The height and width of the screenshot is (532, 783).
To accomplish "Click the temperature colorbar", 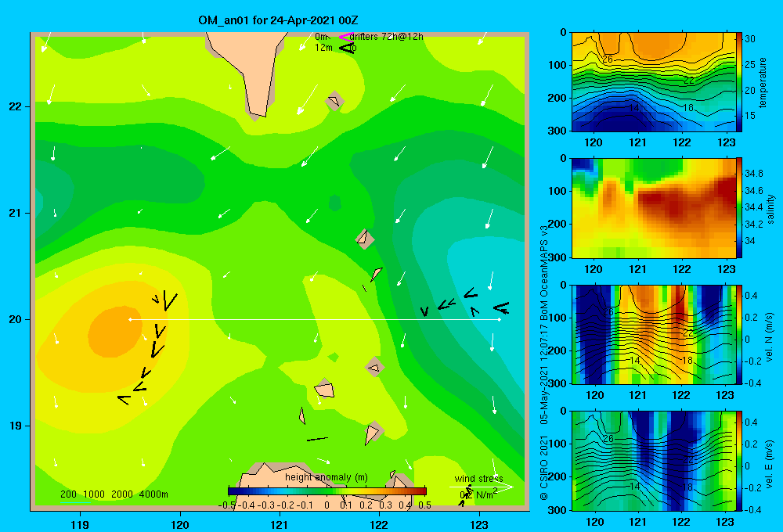I will tap(738, 82).
